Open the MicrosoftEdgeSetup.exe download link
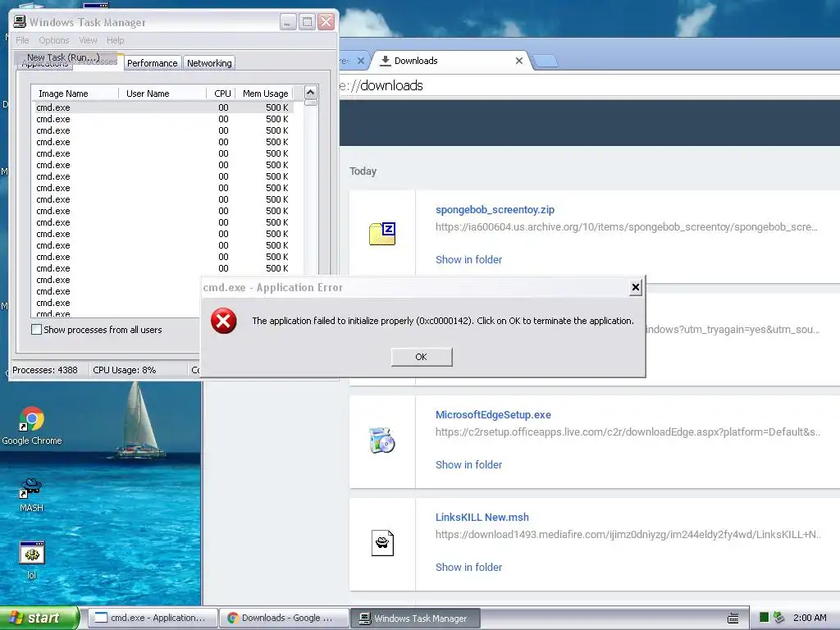The image size is (840, 630). (x=493, y=414)
